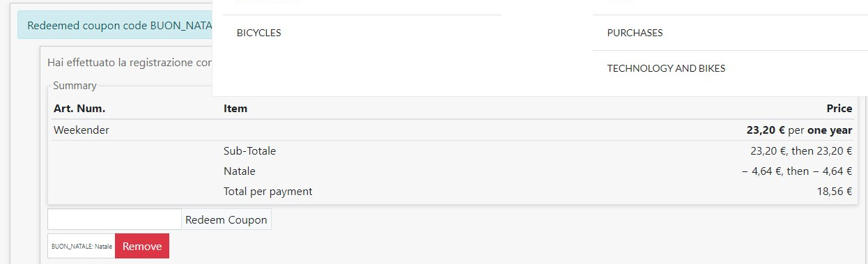Click the Natale discount row label

point(240,171)
